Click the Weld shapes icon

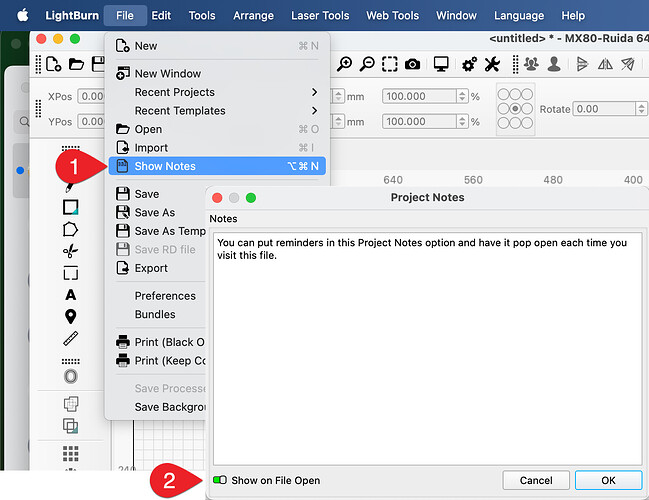[70, 404]
